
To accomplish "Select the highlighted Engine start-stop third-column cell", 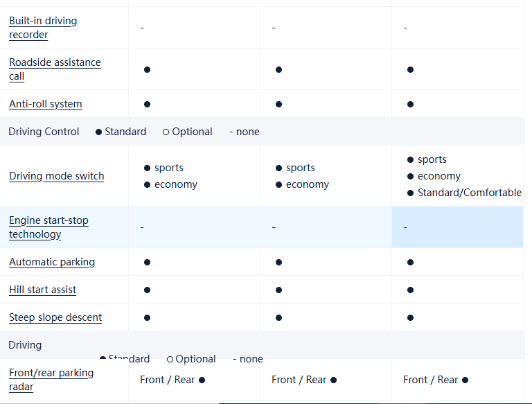I will [457, 227].
